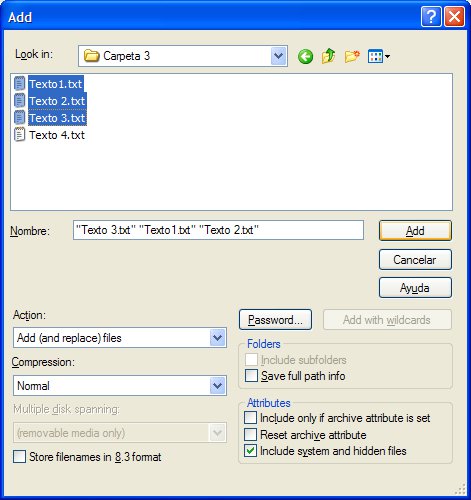The width and height of the screenshot is (471, 500).
Task: Open the Compression level dropdown
Action: pyautogui.click(x=218, y=386)
